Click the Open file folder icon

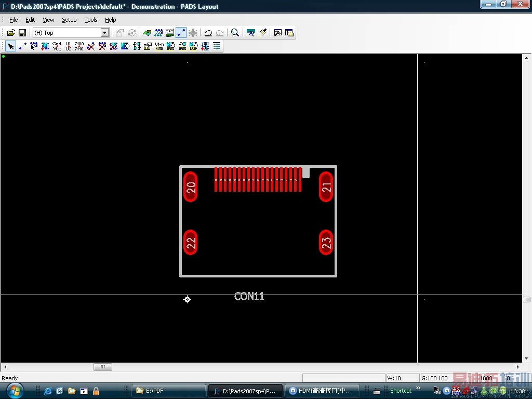(x=11, y=33)
